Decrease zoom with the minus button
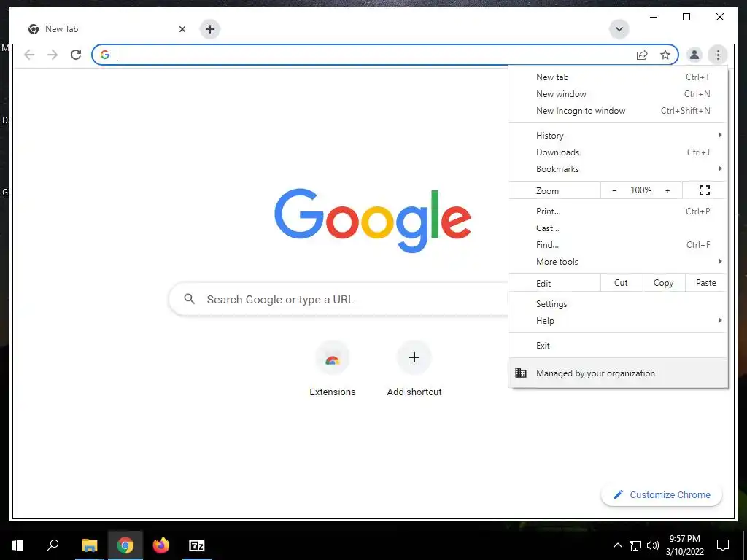The image size is (747, 560). point(614,190)
